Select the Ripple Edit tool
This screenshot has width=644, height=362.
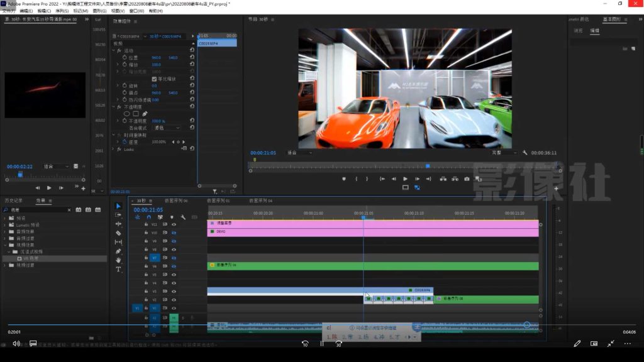pyautogui.click(x=118, y=224)
